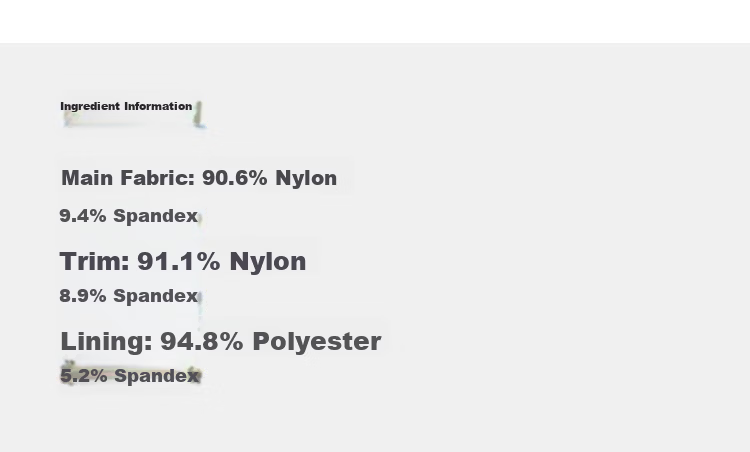
Task: Select 'Spandex' next to 9.4%
Action: tap(155, 216)
